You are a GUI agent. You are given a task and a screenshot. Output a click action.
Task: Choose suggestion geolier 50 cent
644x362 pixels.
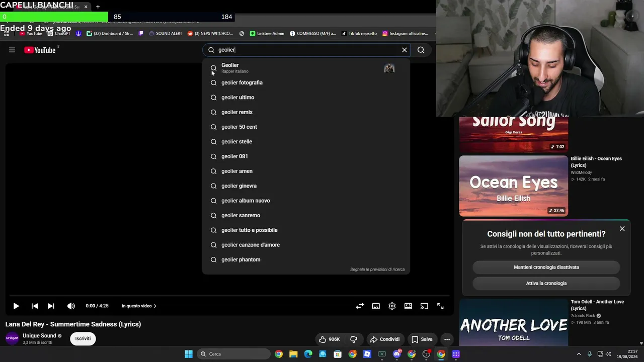click(306, 127)
